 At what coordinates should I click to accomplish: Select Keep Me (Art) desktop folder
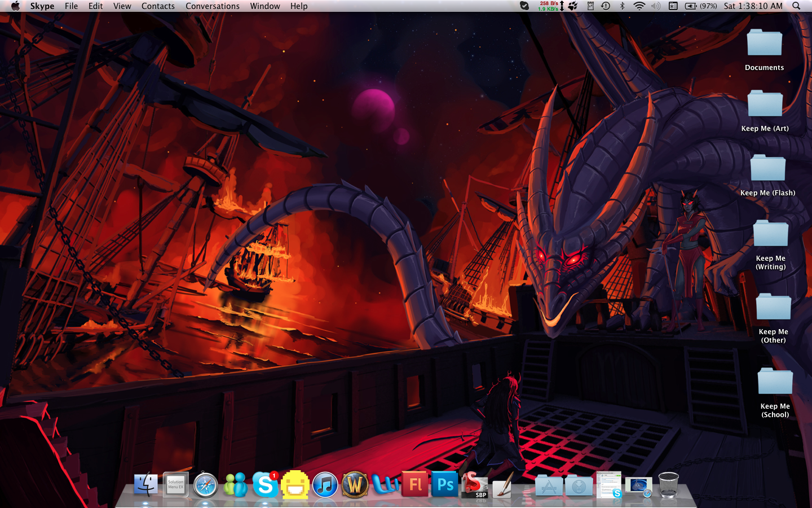[765, 111]
